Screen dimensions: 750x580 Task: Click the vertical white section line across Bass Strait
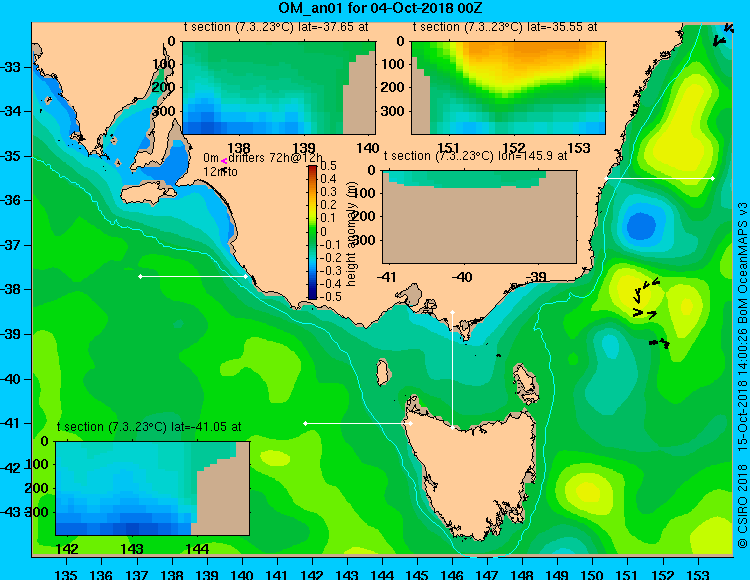click(x=452, y=370)
